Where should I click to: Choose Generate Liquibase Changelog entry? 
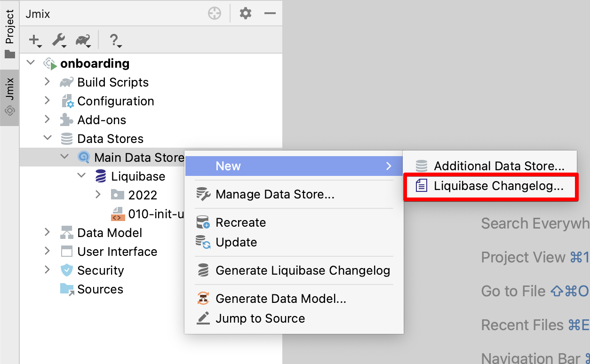coord(294,270)
